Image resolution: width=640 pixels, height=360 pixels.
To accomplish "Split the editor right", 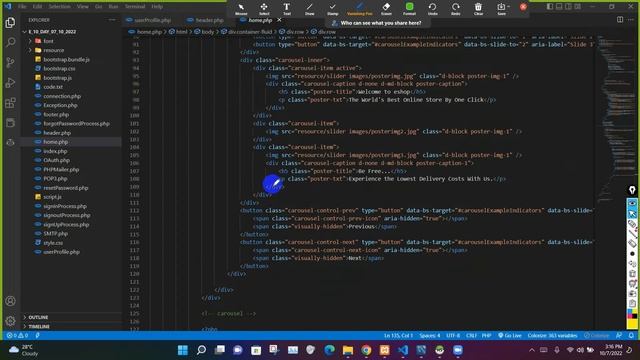I will point(620,20).
